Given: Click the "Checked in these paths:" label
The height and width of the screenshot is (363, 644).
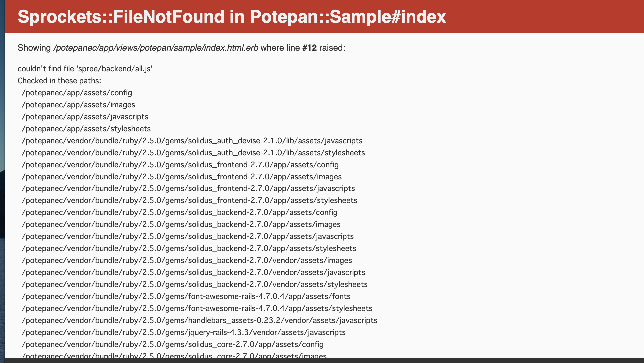Looking at the screenshot, I should point(59,81).
